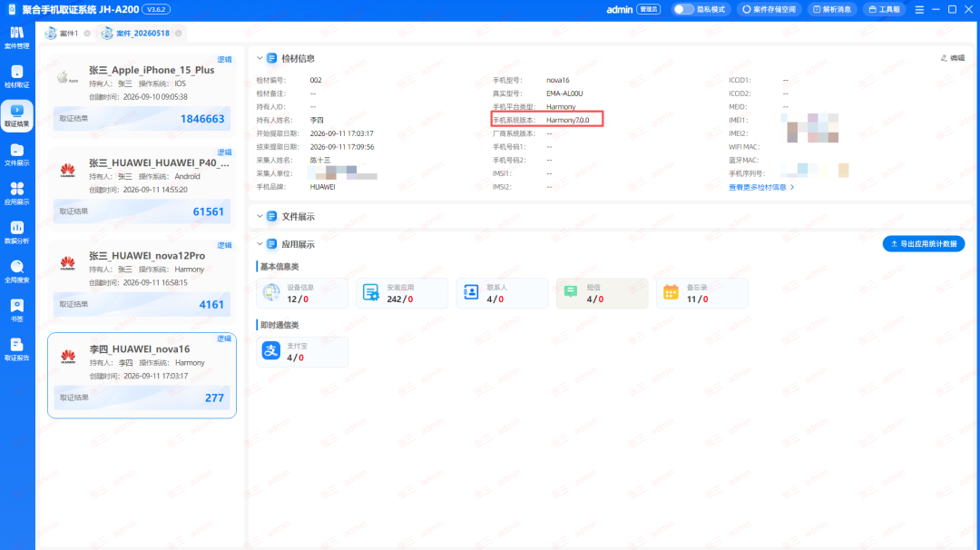
Task: Open the 支付宝 Alipay app tile
Action: coord(302,352)
